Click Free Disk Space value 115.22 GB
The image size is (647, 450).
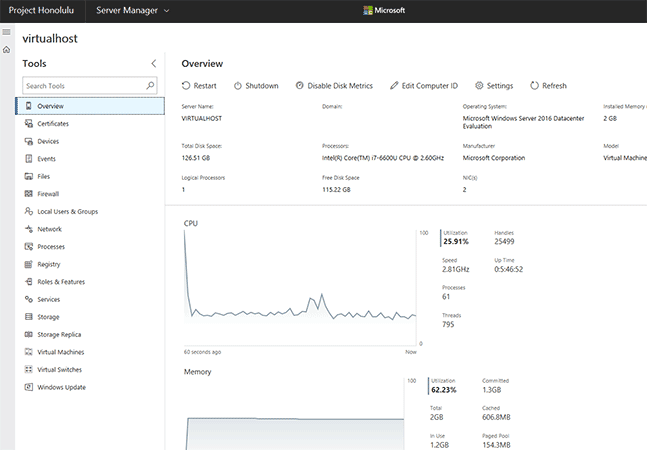[x=336, y=190]
